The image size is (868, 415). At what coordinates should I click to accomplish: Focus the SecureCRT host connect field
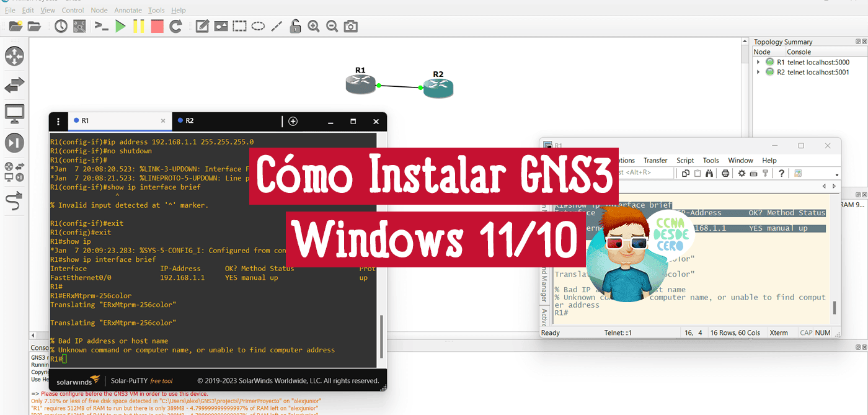point(647,173)
